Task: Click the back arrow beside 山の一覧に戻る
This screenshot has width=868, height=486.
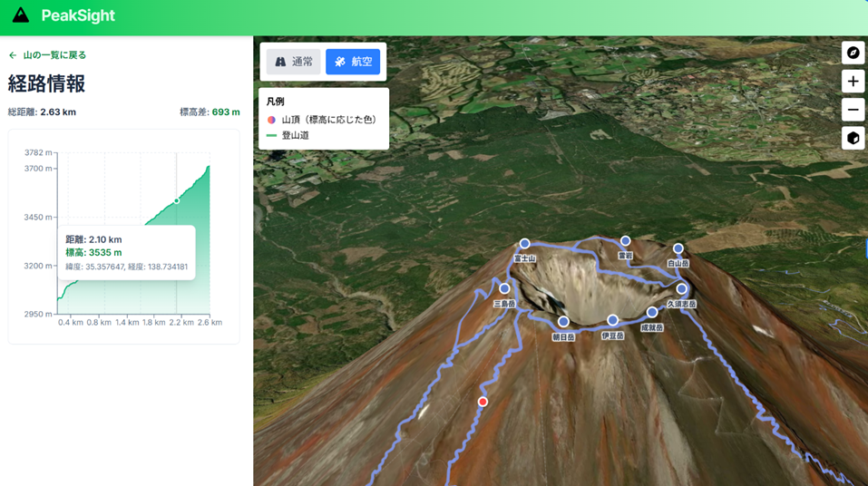Action: tap(13, 55)
